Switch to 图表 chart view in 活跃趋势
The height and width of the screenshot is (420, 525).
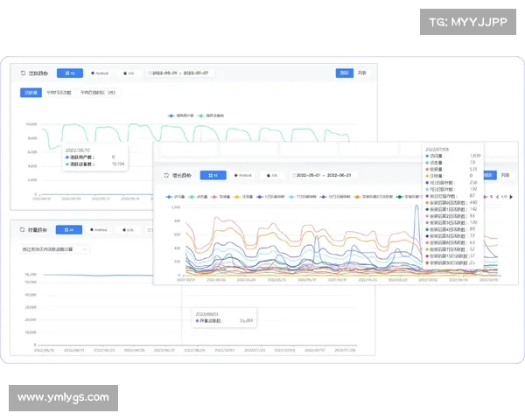tap(345, 73)
